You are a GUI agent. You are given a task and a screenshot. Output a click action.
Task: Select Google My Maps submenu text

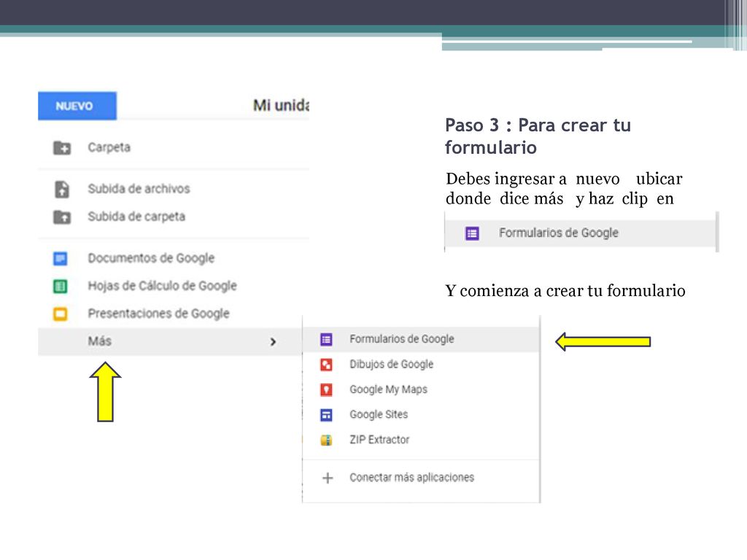coord(388,389)
